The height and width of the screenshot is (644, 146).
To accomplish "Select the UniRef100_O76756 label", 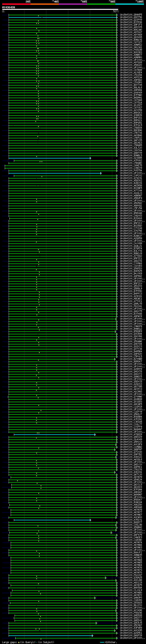I will (x=131, y=231).
